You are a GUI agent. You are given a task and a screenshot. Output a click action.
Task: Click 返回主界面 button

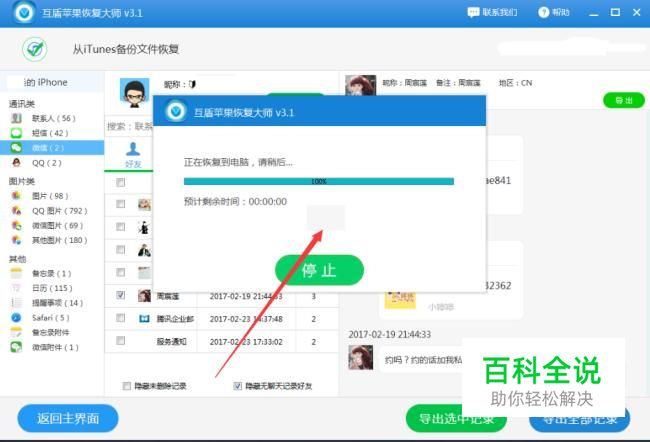click(x=68, y=418)
